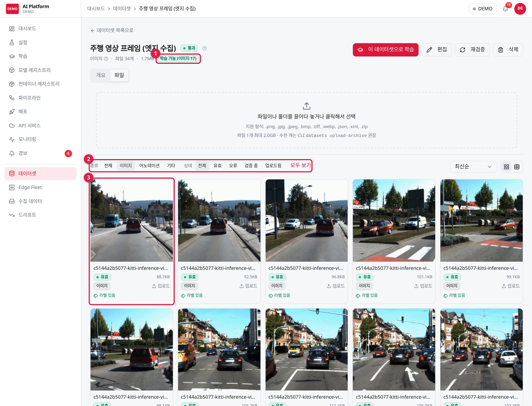Switch to grid view layout icon
This screenshot has height=406, width=532.
(506, 167)
